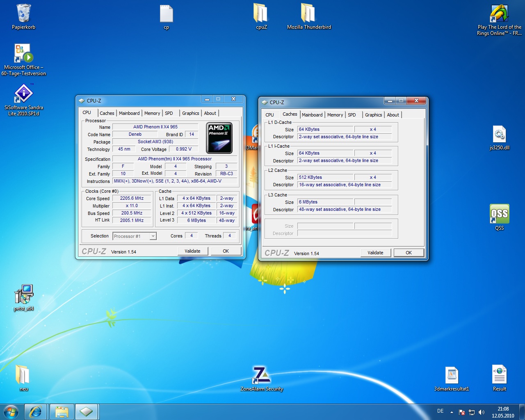Show hidden tray icons arrow
525x420 pixels.
[x=452, y=412]
